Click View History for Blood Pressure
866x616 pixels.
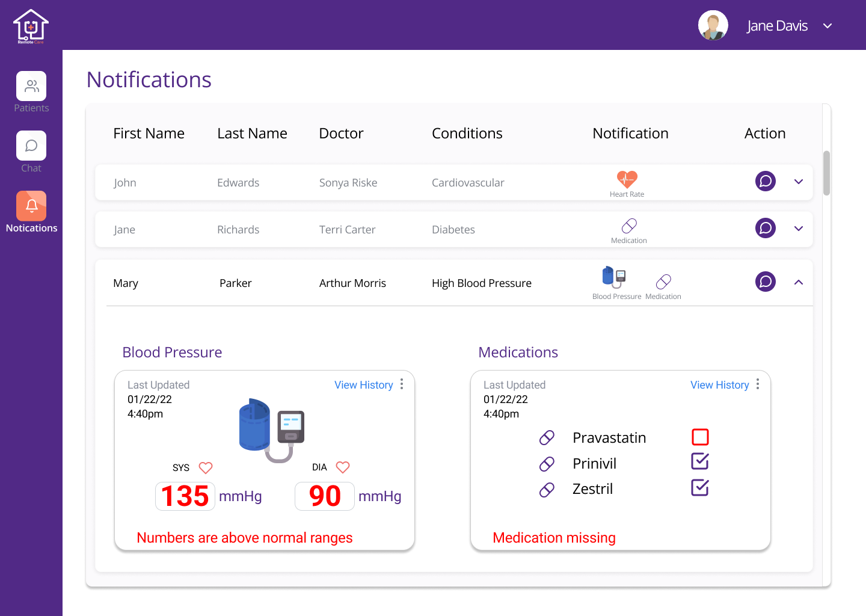click(364, 384)
